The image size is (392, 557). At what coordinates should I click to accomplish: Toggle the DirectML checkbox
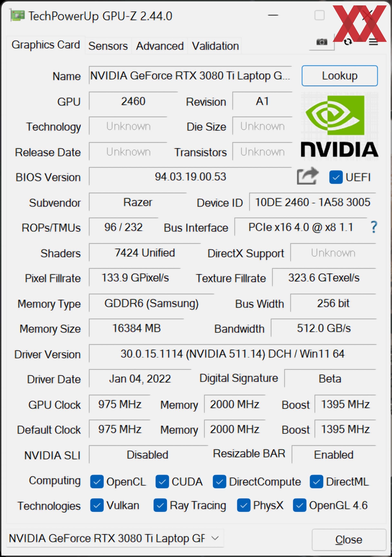pyautogui.click(x=316, y=481)
